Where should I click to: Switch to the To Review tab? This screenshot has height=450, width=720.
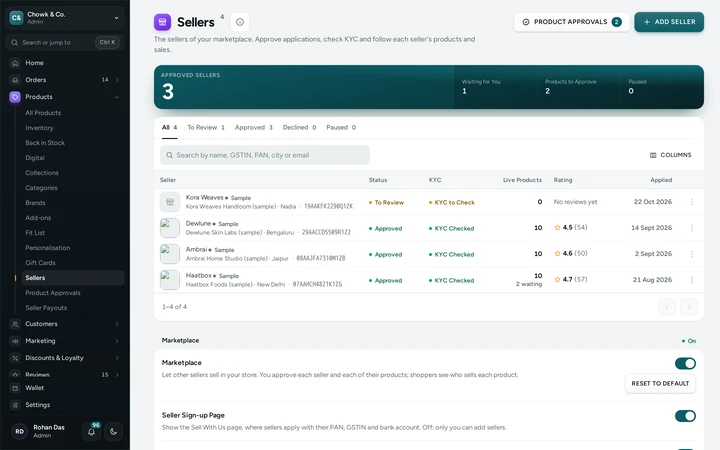coord(206,128)
